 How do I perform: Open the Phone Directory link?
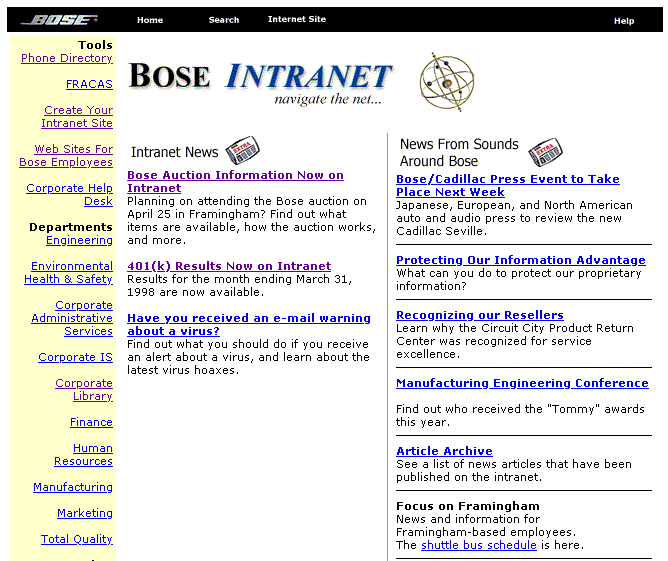click(x=67, y=59)
